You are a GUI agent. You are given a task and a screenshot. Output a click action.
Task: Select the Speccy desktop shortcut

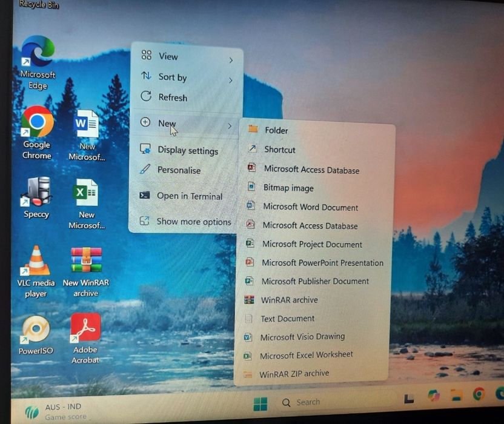[36, 197]
